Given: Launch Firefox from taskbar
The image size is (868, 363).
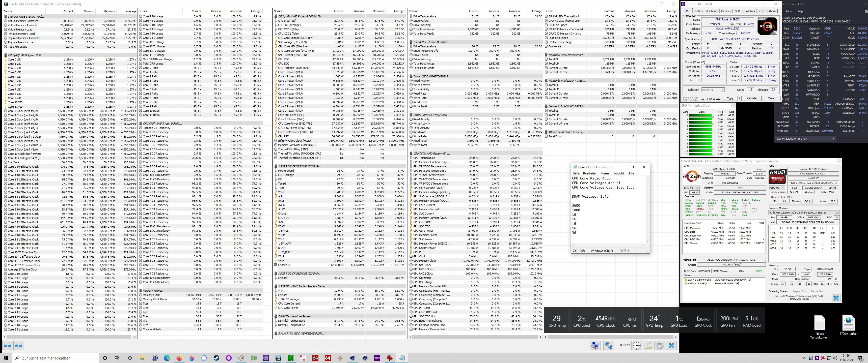Looking at the screenshot, I should coord(179,358).
